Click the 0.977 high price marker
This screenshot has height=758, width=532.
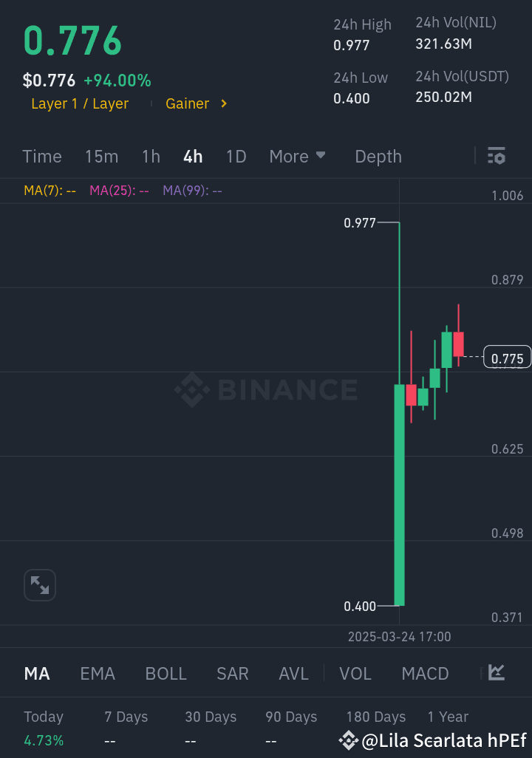click(x=361, y=223)
